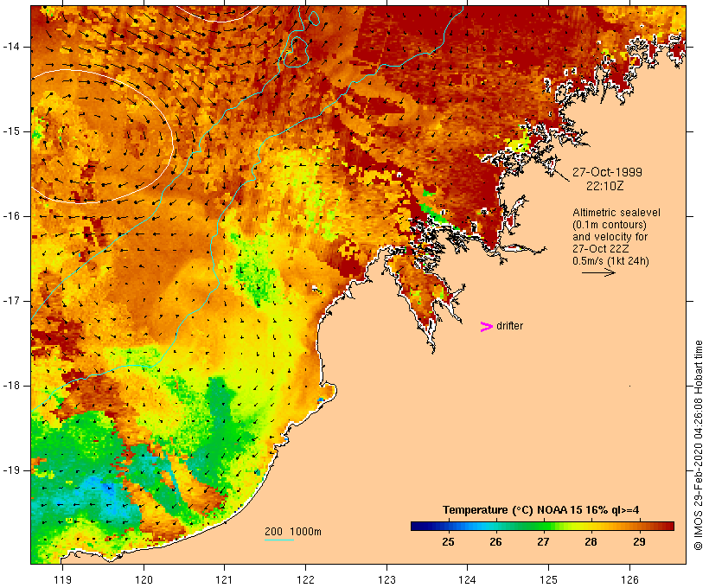
Task: Click the 'and velocity for' caption line
Action: (610, 237)
